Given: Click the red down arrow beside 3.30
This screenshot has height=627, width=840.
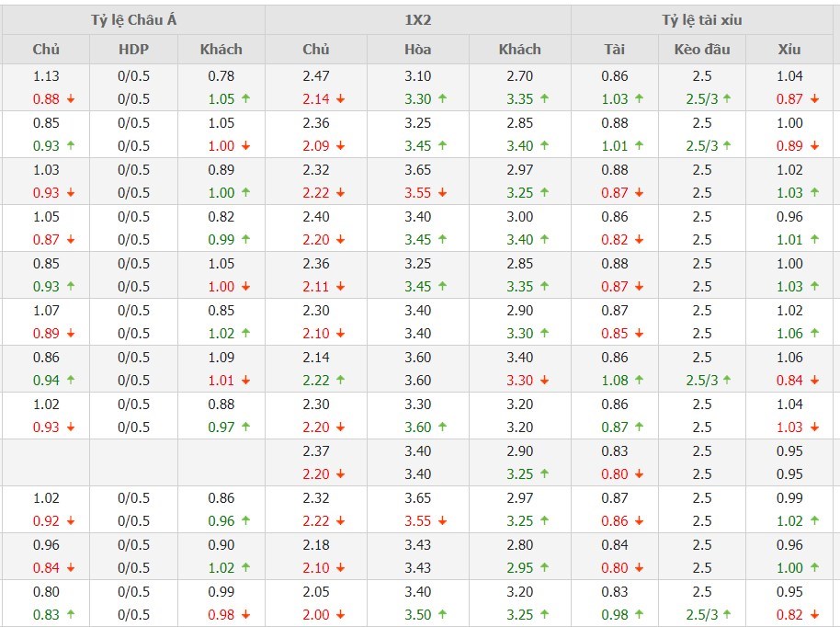Looking at the screenshot, I should 544,380.
